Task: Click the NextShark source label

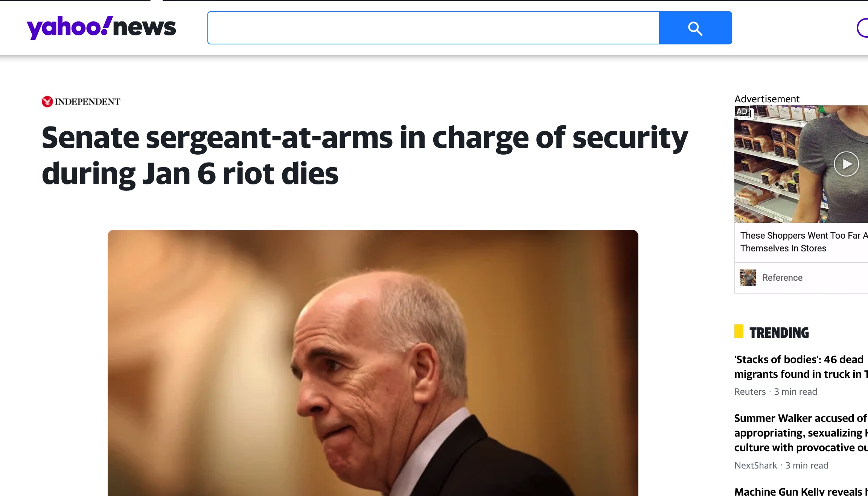Action: (x=755, y=466)
